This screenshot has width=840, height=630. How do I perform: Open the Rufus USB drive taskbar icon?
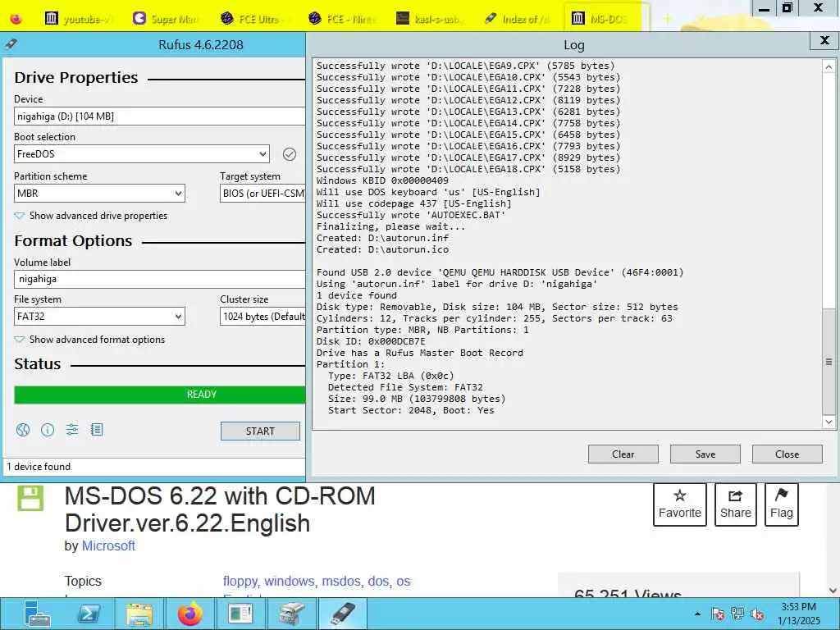point(343,614)
